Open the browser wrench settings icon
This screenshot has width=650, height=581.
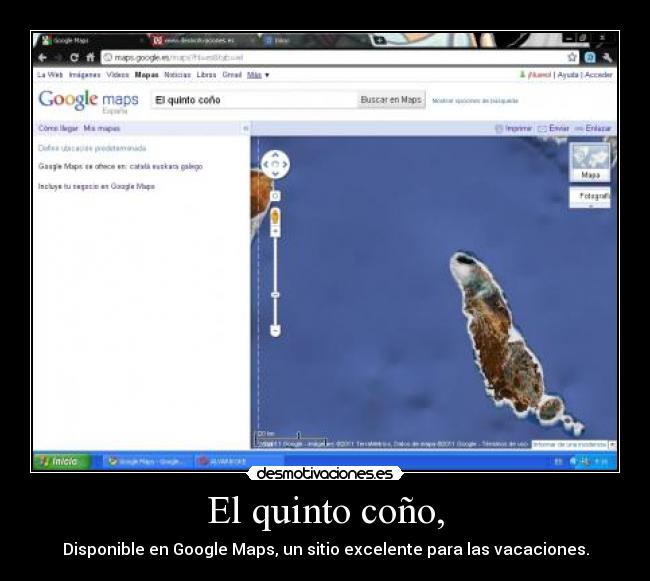607,58
